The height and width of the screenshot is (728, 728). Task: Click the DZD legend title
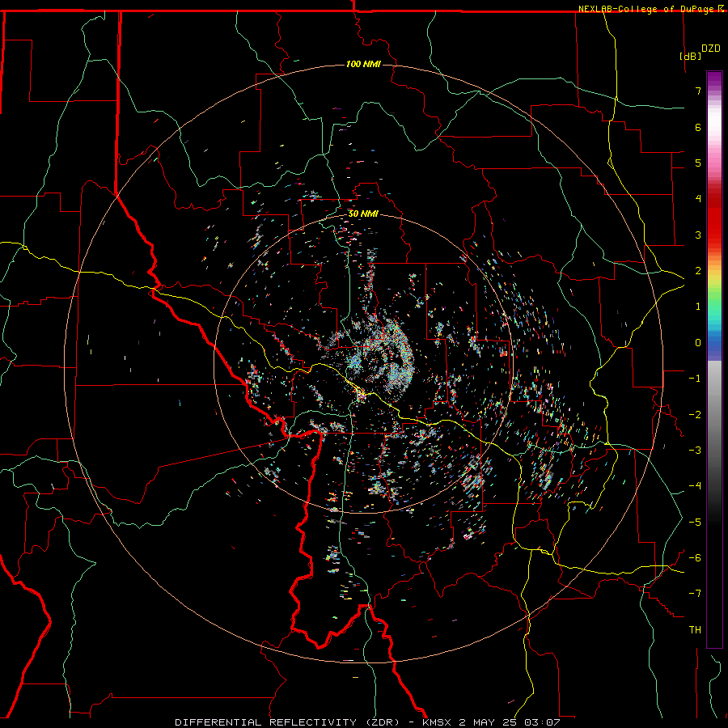click(x=711, y=49)
